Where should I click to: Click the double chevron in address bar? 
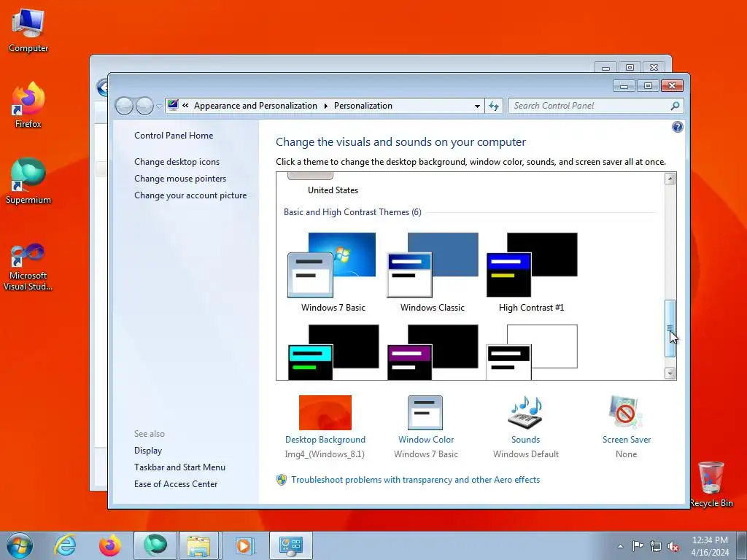point(185,106)
